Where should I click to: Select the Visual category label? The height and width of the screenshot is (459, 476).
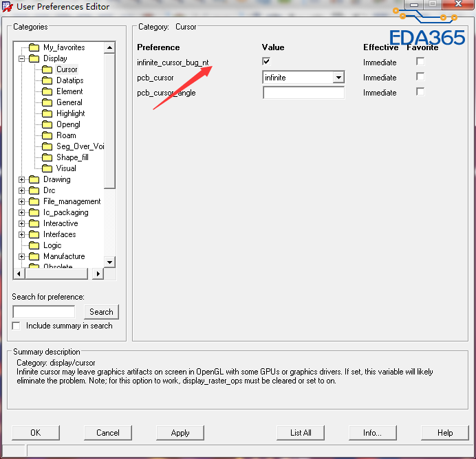[66, 168]
